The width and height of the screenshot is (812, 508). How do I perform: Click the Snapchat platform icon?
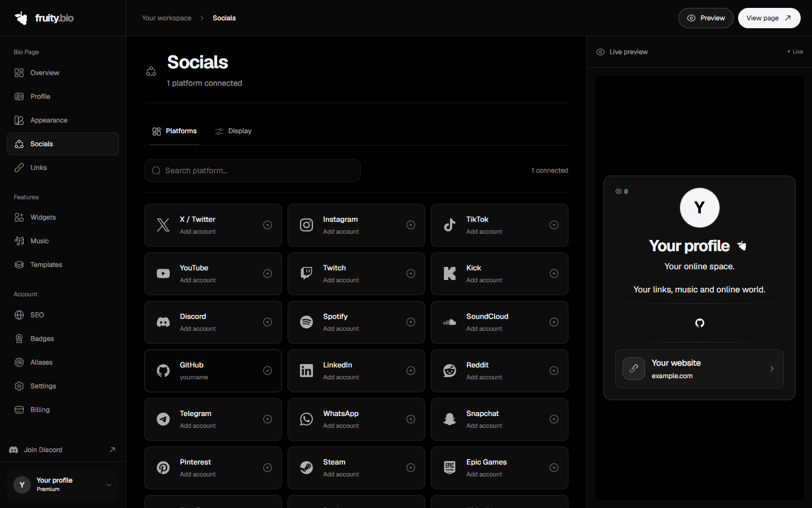click(x=449, y=419)
